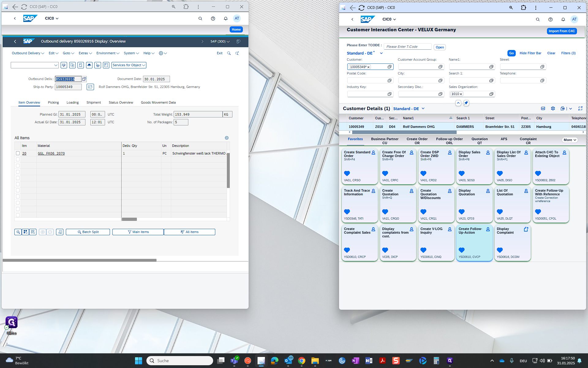Open the Create Standard Order tile
The width and height of the screenshot is (588, 368).
pyautogui.click(x=360, y=166)
